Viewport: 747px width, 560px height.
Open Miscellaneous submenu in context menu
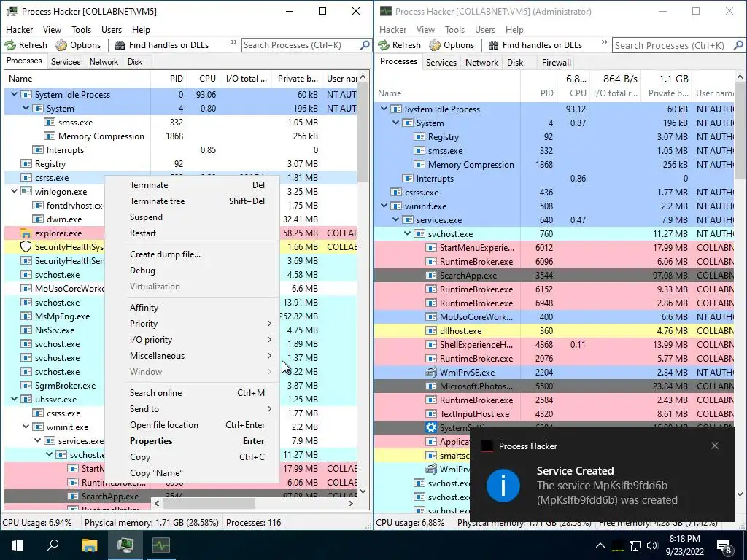click(192, 356)
